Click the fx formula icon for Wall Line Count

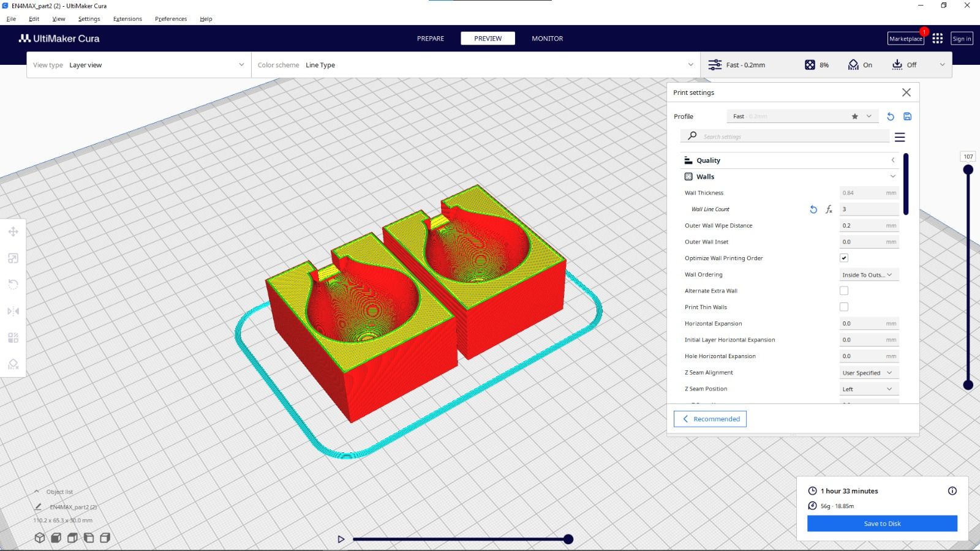click(829, 209)
